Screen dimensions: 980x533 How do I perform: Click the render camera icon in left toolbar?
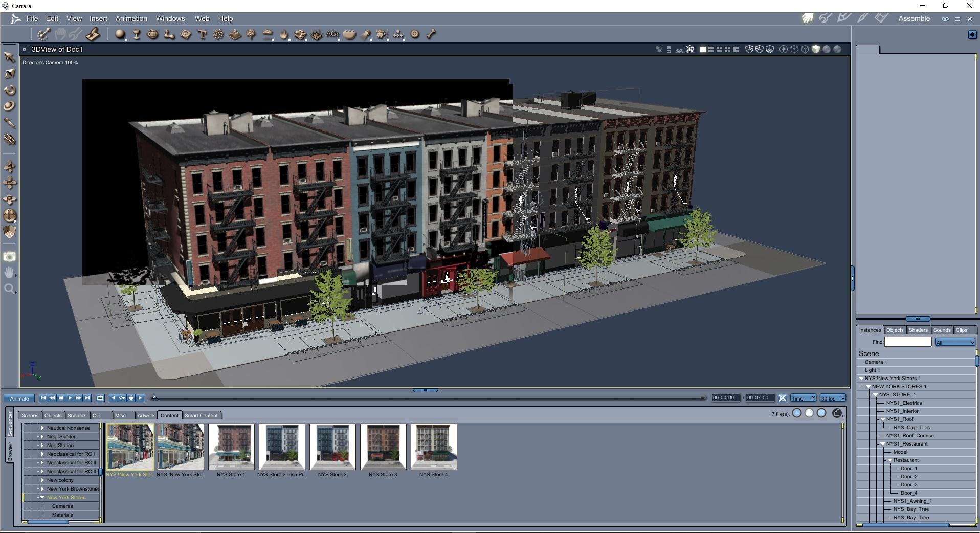9,256
